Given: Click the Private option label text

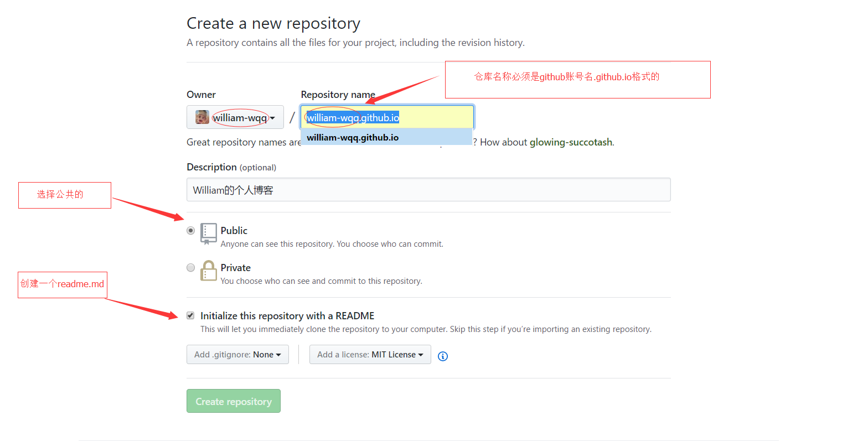Looking at the screenshot, I should click(235, 268).
